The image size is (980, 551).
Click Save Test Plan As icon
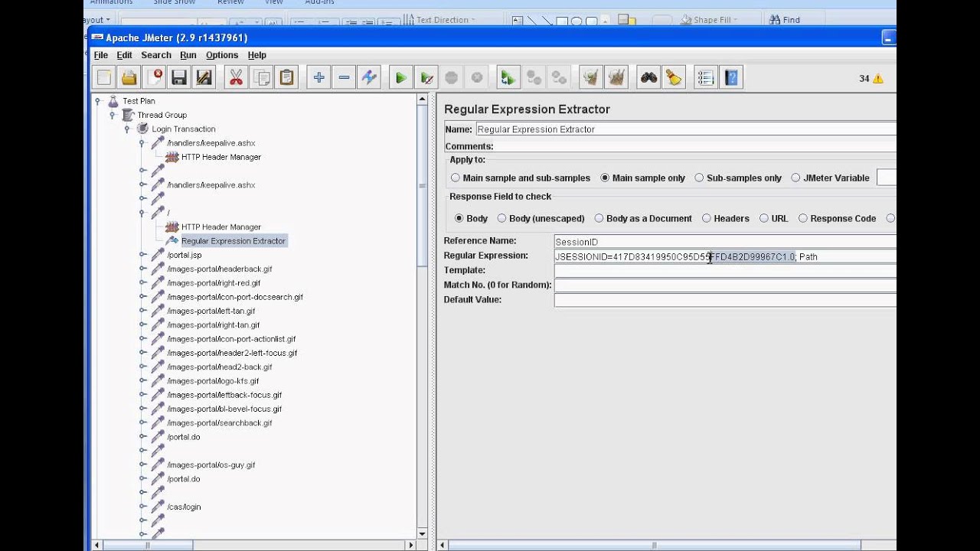(204, 77)
